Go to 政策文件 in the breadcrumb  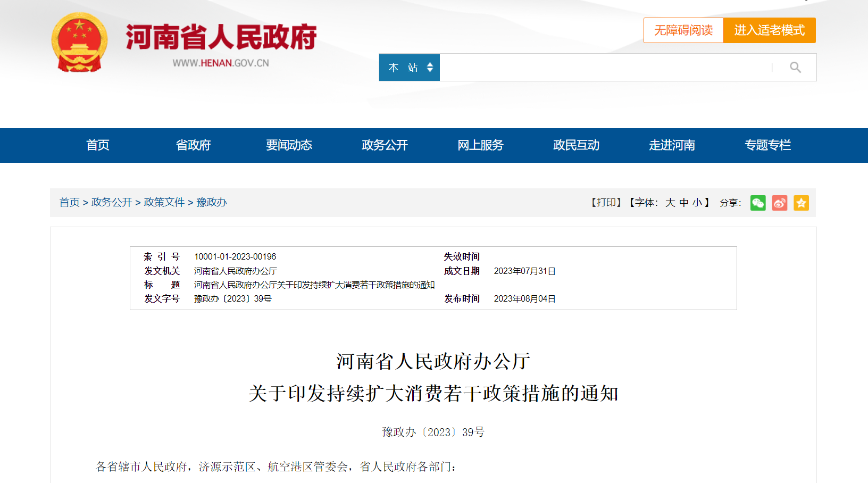coord(164,203)
